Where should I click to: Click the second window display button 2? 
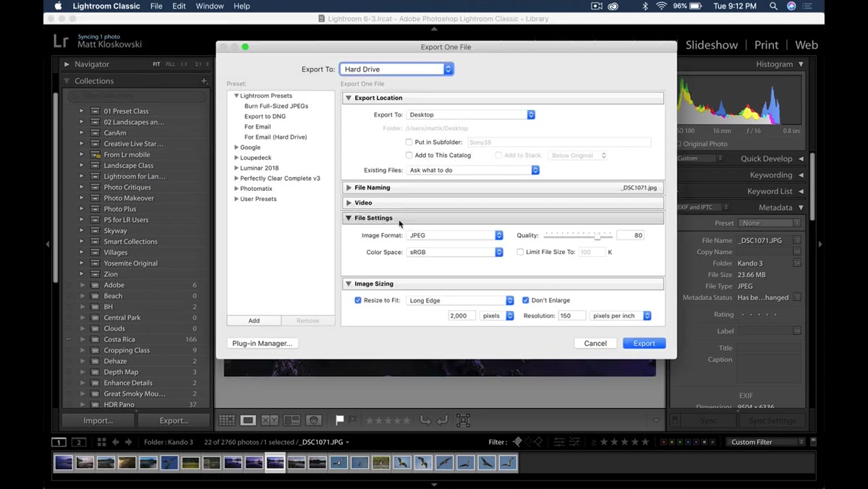pyautogui.click(x=79, y=442)
